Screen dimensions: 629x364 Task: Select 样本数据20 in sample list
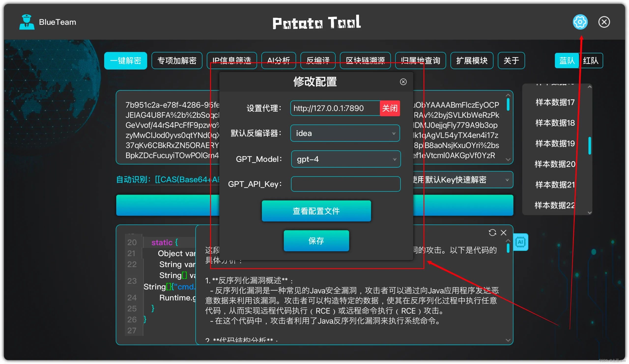pos(555,164)
